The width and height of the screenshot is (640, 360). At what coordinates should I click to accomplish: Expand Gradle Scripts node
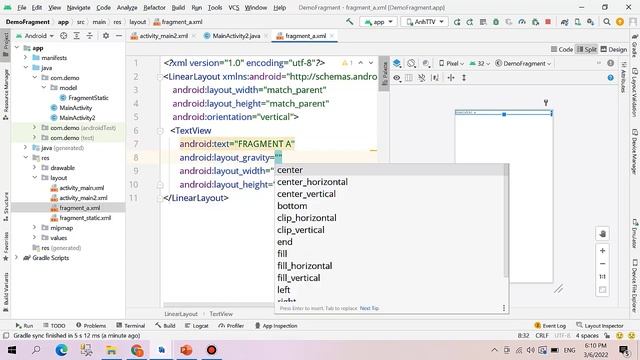[x=17, y=258]
